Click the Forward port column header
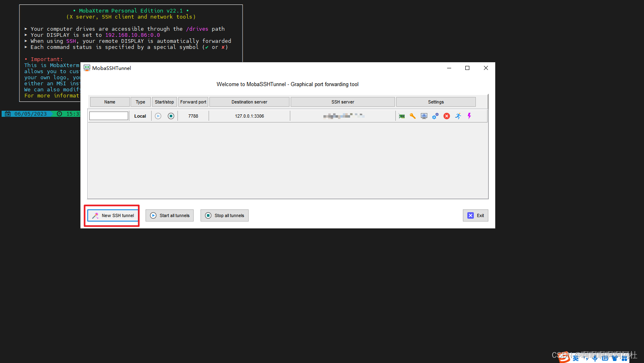Image resolution: width=644 pixels, height=363 pixels. (x=193, y=102)
